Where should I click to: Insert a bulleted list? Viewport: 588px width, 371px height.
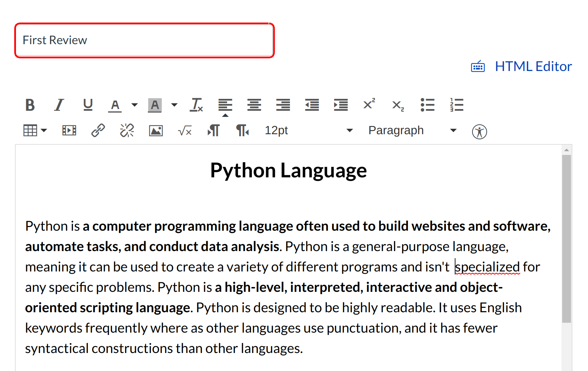tap(427, 105)
